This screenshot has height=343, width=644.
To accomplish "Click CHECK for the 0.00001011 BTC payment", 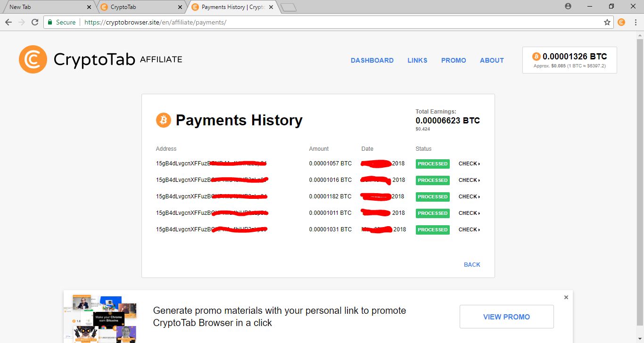I will [469, 213].
